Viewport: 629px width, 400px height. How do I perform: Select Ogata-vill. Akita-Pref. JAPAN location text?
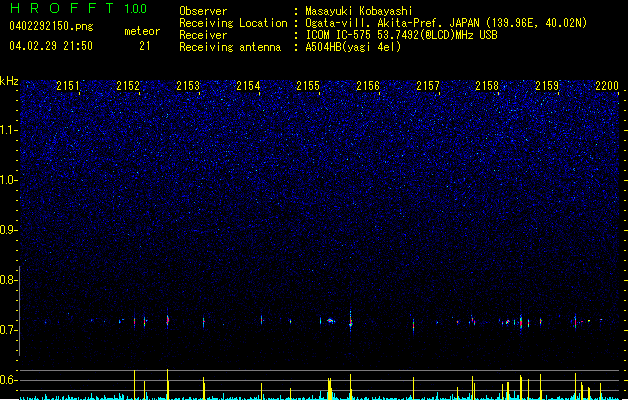click(x=446, y=23)
